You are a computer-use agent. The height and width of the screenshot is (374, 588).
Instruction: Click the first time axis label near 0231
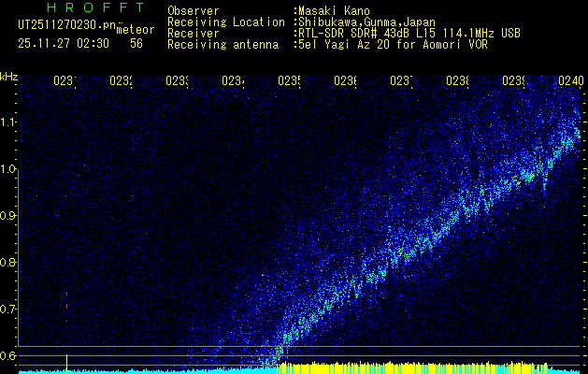(65, 80)
